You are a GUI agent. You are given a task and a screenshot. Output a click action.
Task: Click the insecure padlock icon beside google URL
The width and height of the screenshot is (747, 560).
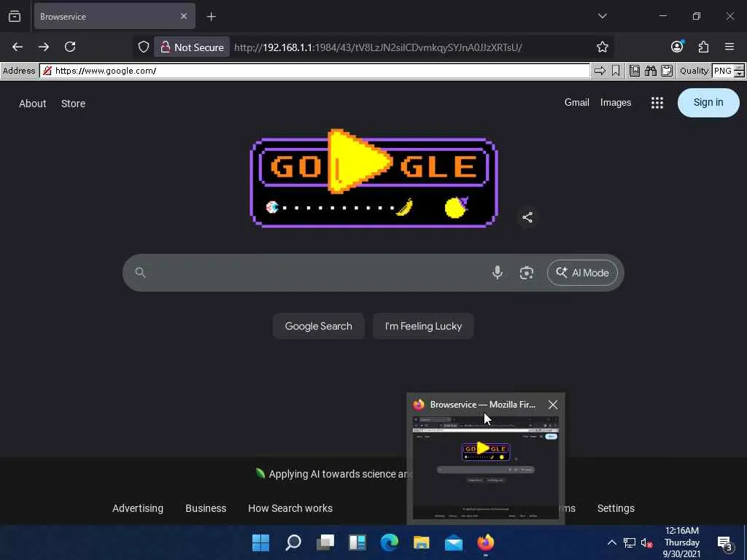(x=47, y=71)
